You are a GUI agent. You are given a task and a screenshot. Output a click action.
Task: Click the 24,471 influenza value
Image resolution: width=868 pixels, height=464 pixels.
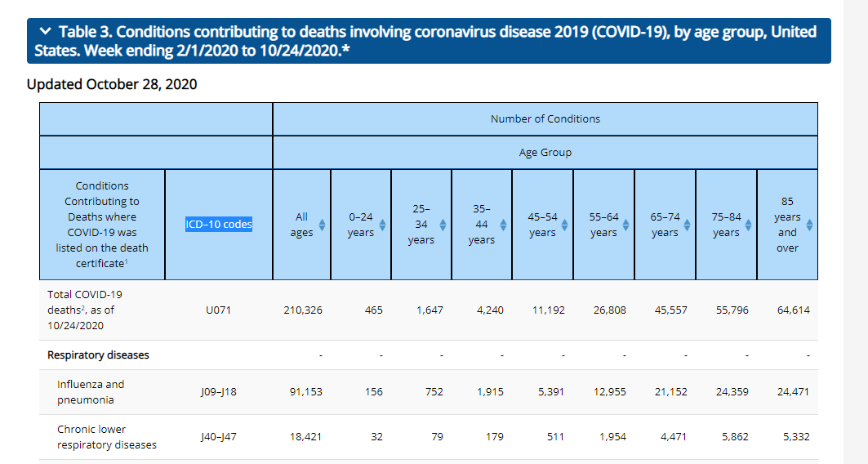coord(794,392)
